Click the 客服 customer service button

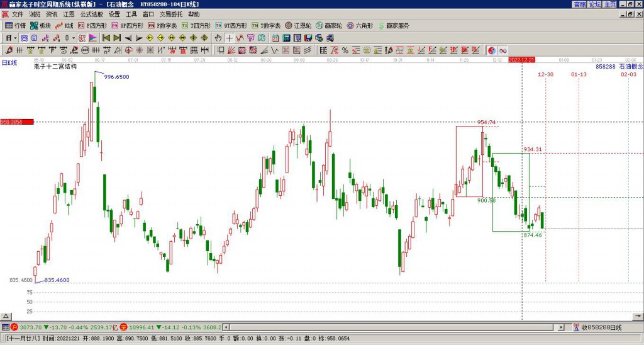point(579,4)
